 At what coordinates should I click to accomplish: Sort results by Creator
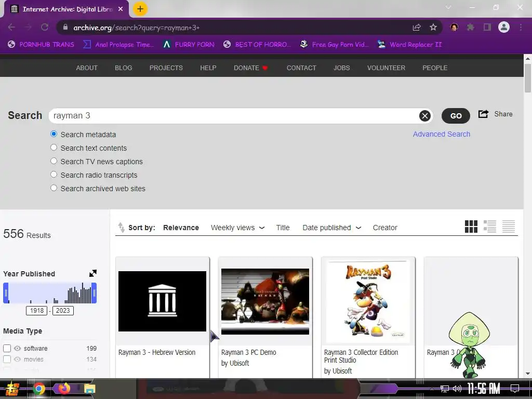[x=385, y=228]
